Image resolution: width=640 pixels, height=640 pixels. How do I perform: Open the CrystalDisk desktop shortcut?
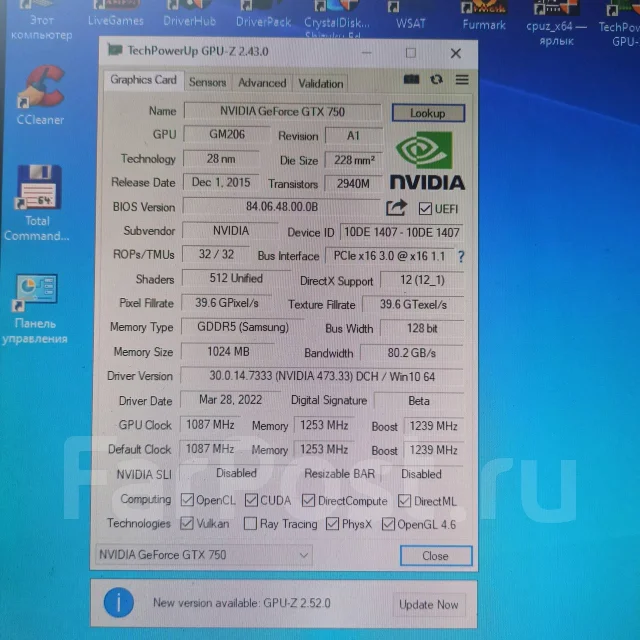tap(336, 18)
